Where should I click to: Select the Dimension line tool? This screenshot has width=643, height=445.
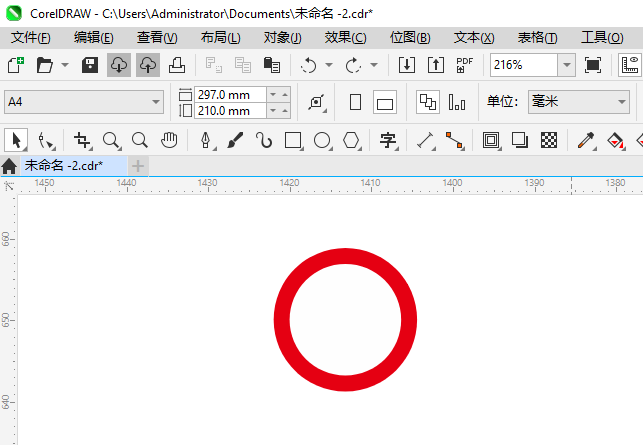(x=426, y=140)
